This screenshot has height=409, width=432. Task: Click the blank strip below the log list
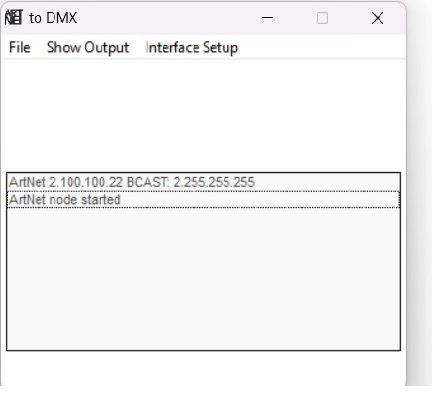pos(203,367)
